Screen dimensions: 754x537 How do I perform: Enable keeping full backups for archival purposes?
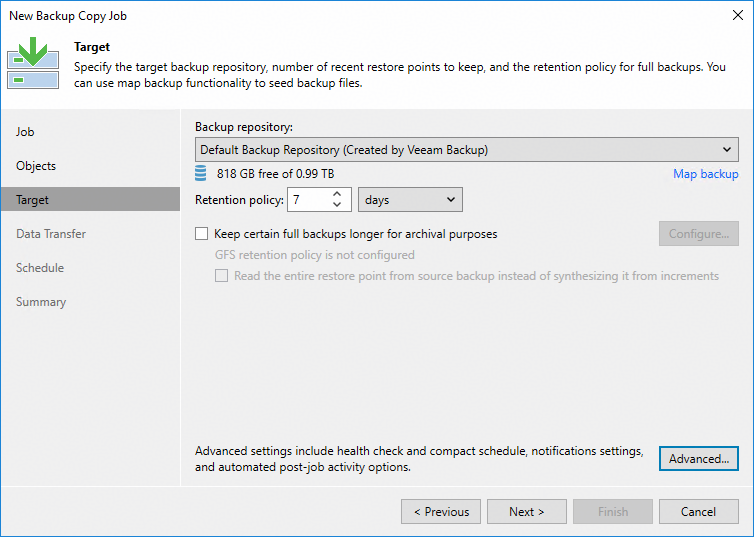[202, 234]
